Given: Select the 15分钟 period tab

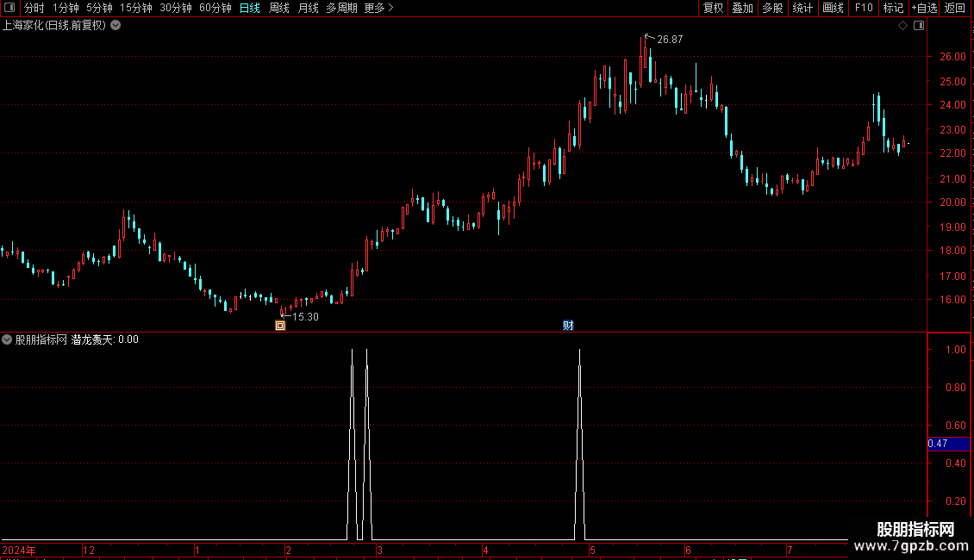Looking at the screenshot, I should (x=136, y=8).
